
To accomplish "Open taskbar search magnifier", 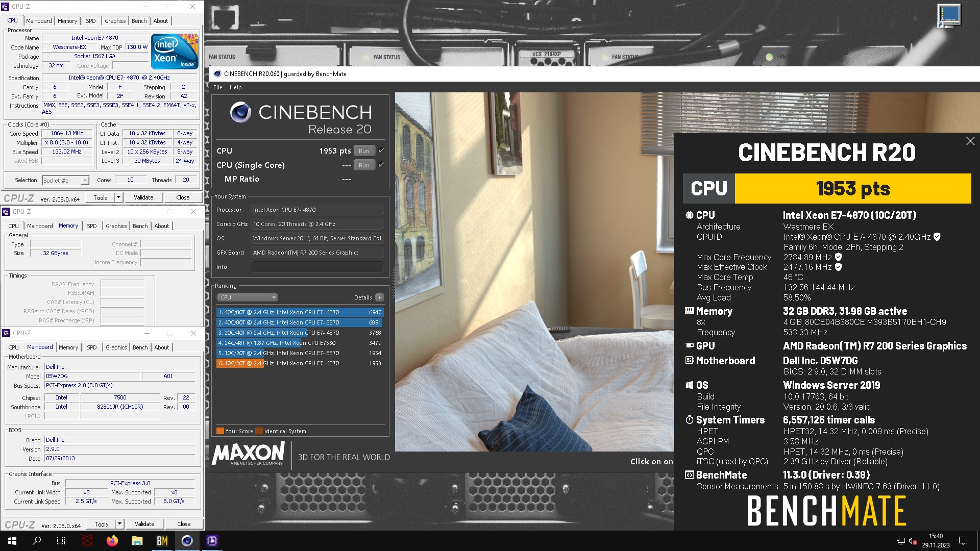I will pyautogui.click(x=37, y=541).
